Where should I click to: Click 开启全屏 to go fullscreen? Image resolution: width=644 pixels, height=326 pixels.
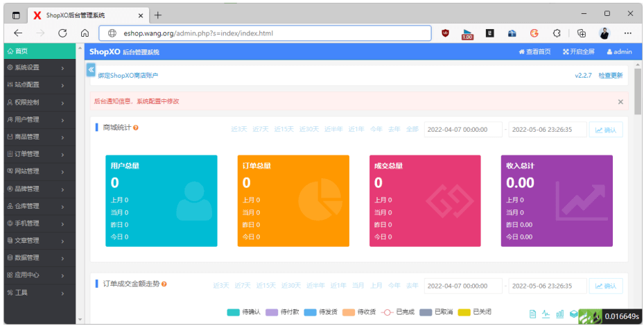pyautogui.click(x=579, y=52)
